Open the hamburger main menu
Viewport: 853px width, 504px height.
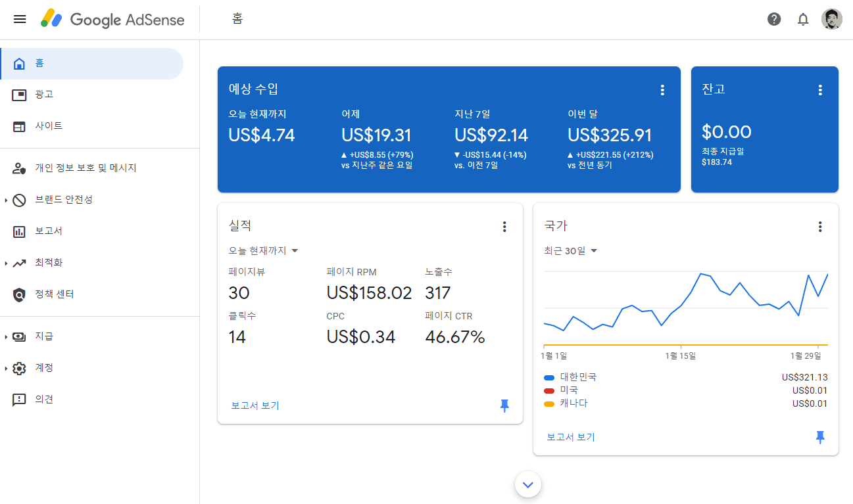tap(20, 19)
